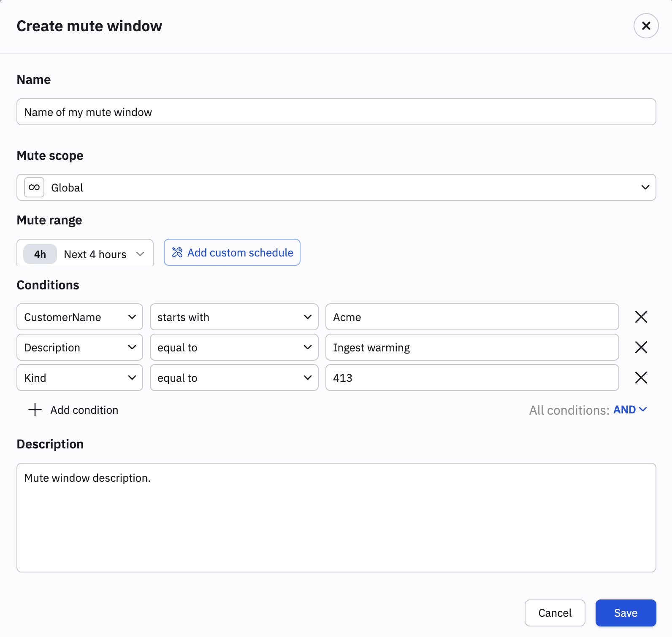This screenshot has width=672, height=637.
Task: Open the Description field dropdown in conditions
Action: 80,347
